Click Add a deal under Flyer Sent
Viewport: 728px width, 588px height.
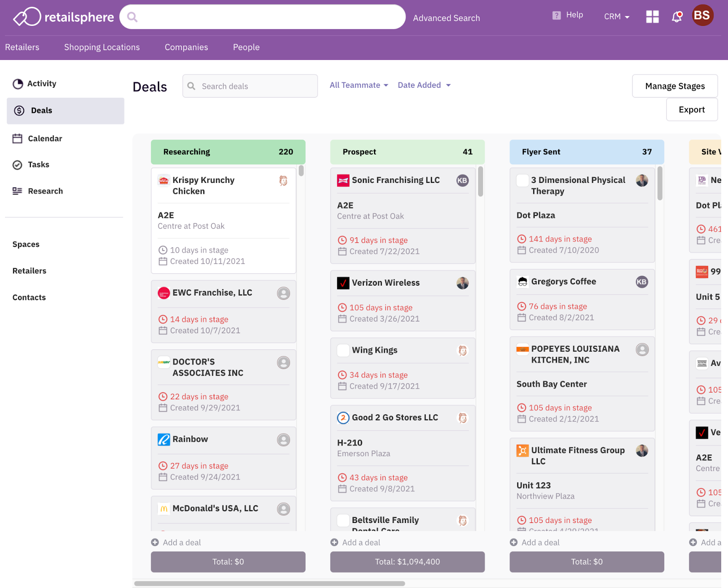[535, 543]
